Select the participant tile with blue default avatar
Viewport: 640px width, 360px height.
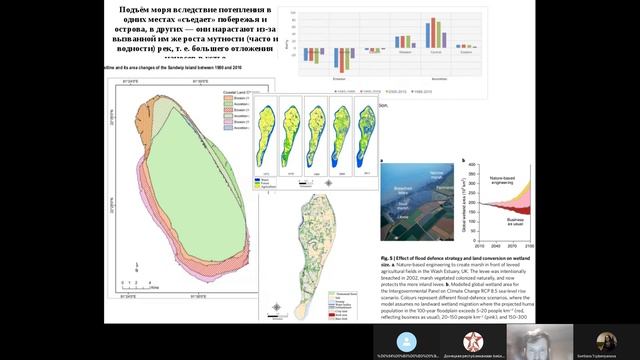click(x=407, y=342)
